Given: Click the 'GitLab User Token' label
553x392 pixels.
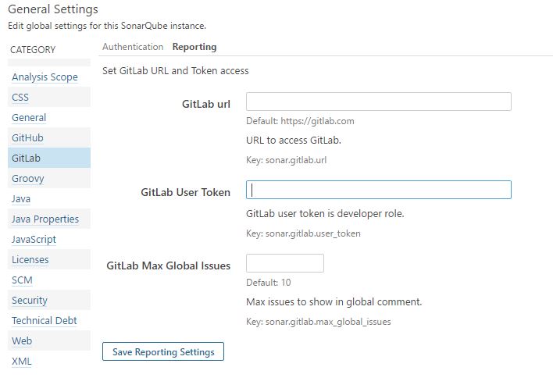Looking at the screenshot, I should (x=186, y=192).
